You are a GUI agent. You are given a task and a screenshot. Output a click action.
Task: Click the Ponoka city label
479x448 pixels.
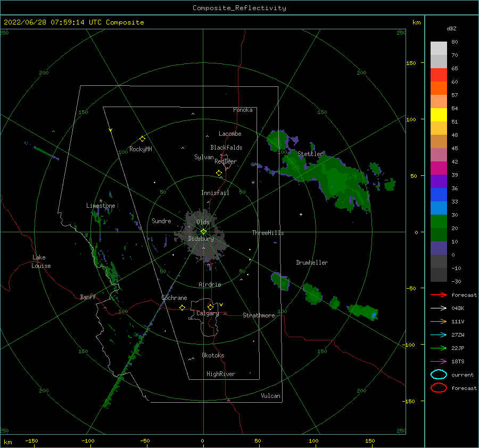(243, 110)
